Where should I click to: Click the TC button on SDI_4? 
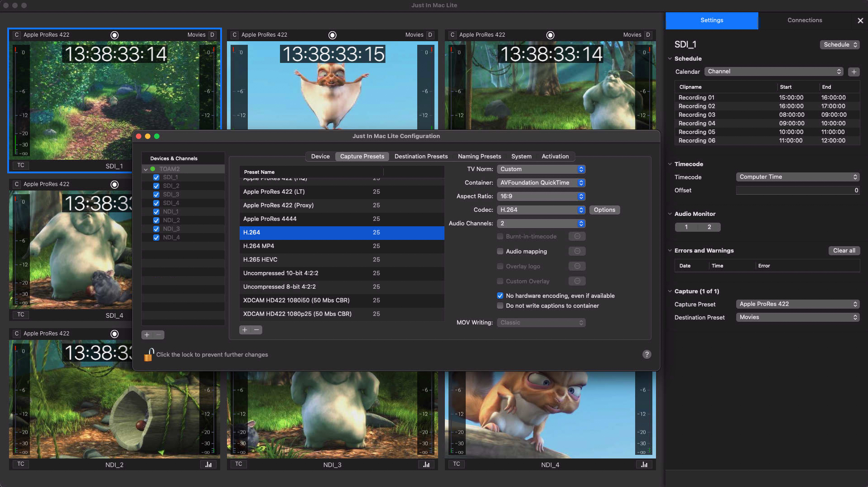tap(21, 315)
